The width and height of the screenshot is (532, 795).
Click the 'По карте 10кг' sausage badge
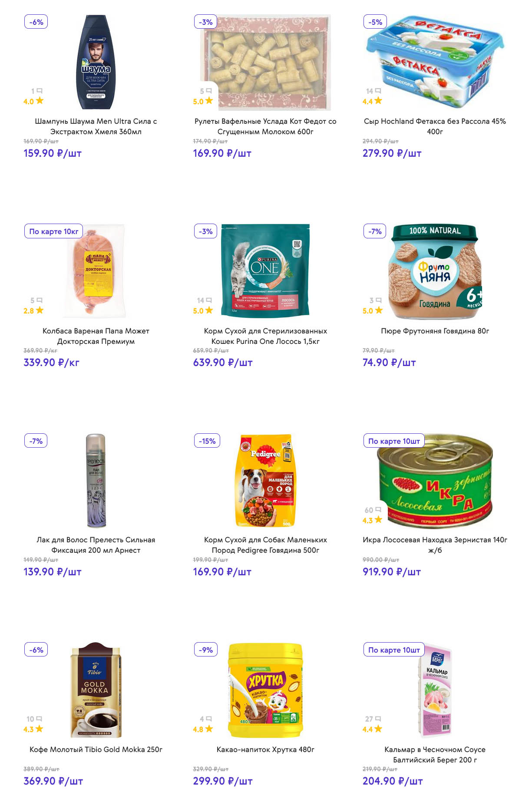(x=54, y=231)
